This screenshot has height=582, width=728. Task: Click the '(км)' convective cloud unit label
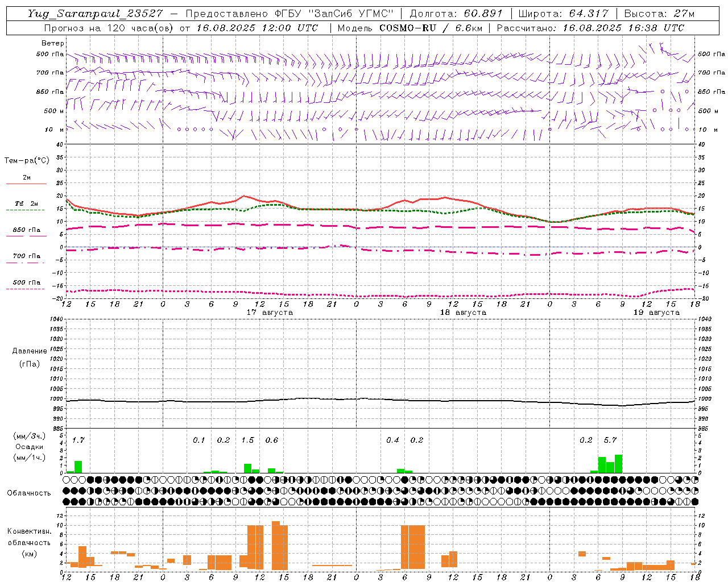pyautogui.click(x=29, y=554)
